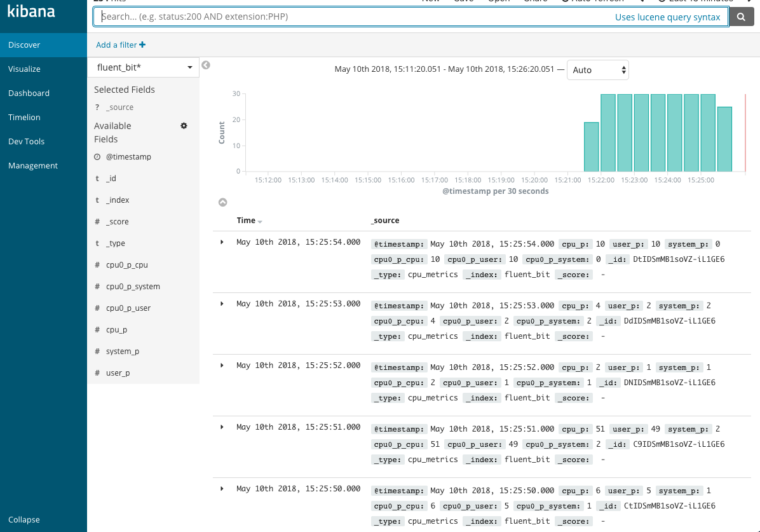This screenshot has height=532, width=760.
Task: Select the cpu0_p_cpu field
Action: pos(127,265)
